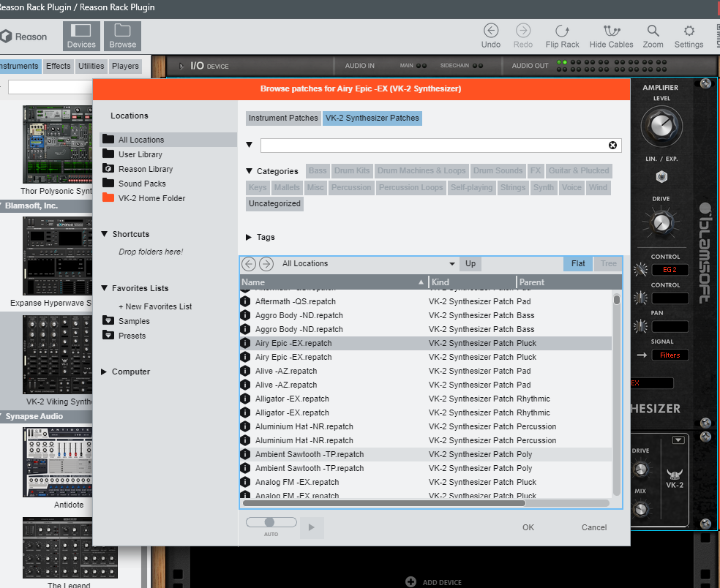Toggle Uncategorized category filter

point(274,204)
